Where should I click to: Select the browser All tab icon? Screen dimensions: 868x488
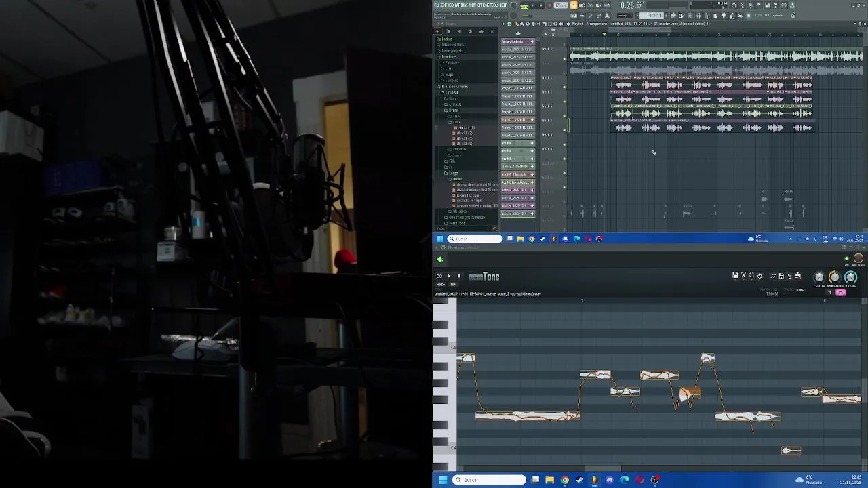click(x=437, y=31)
